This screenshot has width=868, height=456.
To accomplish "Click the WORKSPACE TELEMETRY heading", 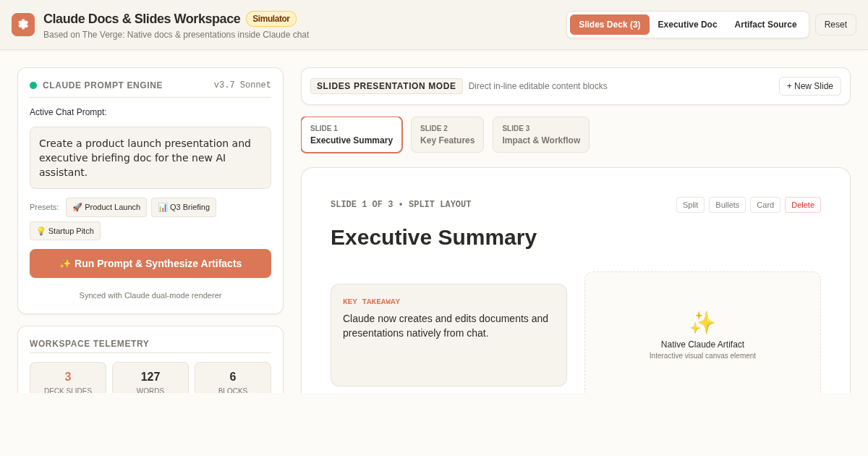I will [x=90, y=344].
